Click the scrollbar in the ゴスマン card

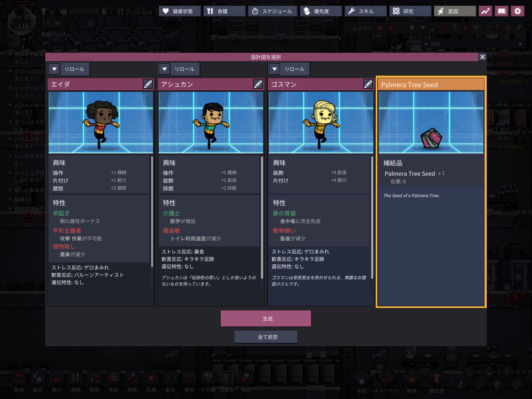[372, 217]
